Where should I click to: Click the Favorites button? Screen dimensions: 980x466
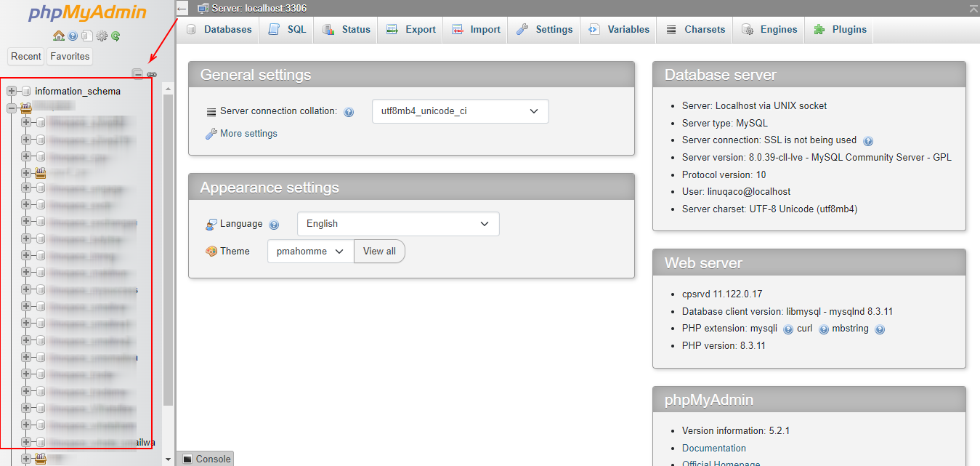coord(70,57)
